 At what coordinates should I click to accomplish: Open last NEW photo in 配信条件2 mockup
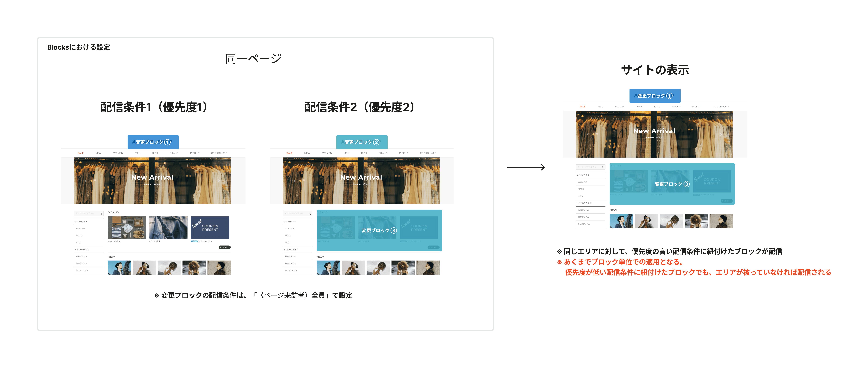pos(428,268)
